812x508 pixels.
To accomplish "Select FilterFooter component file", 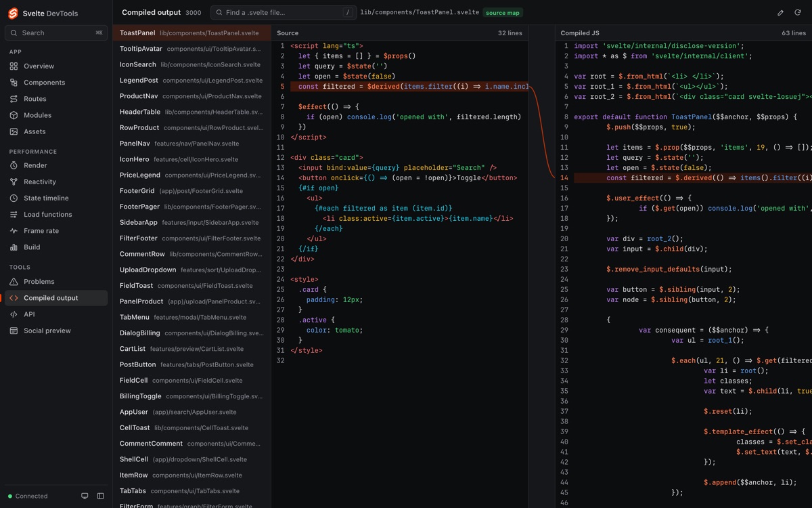I will click(x=191, y=238).
